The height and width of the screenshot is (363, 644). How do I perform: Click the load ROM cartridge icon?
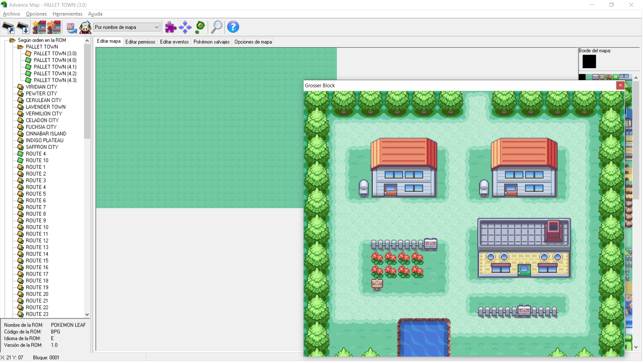[x=8, y=27]
